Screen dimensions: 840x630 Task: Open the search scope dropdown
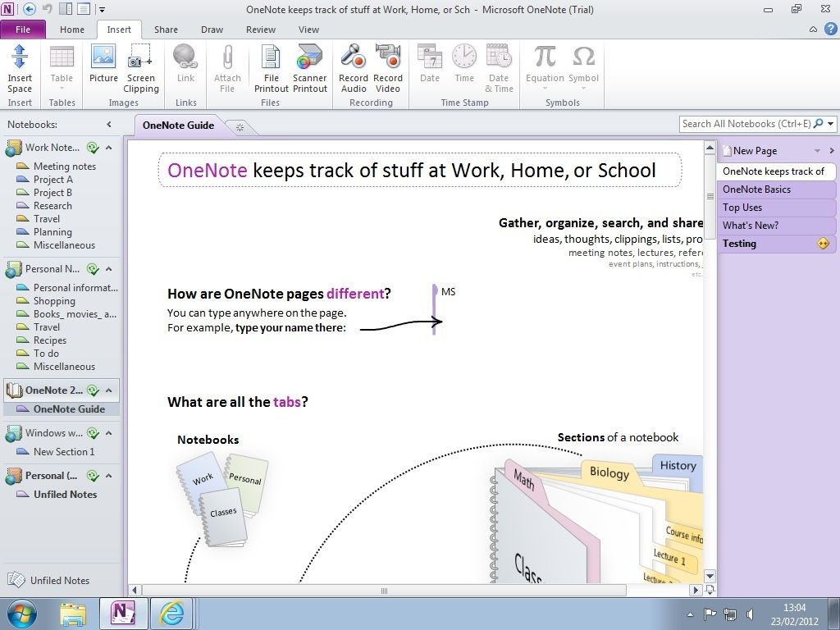click(830, 124)
